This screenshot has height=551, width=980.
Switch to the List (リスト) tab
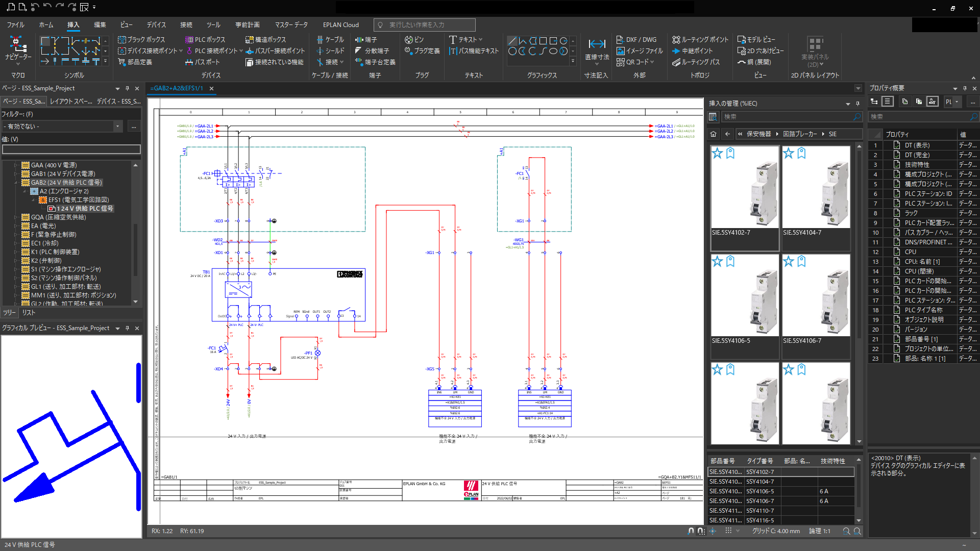point(29,312)
